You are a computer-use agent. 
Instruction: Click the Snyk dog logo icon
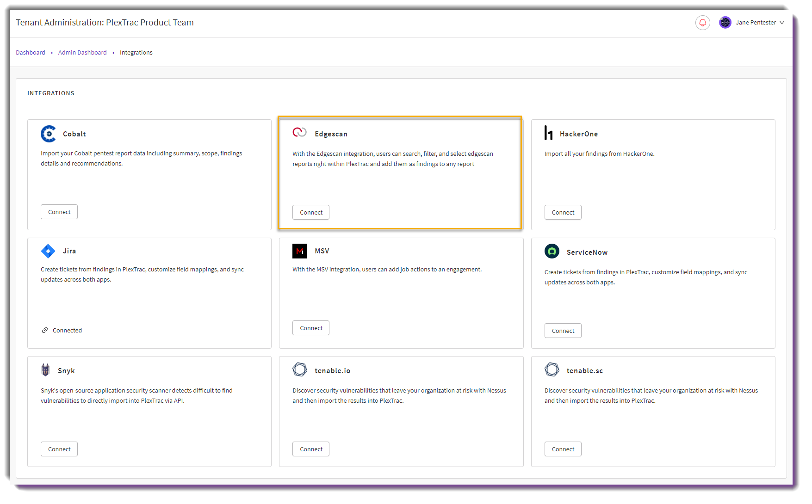[x=45, y=370]
